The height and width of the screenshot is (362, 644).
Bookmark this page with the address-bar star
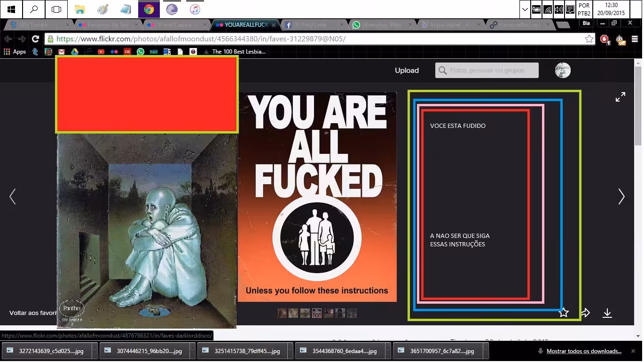[589, 39]
